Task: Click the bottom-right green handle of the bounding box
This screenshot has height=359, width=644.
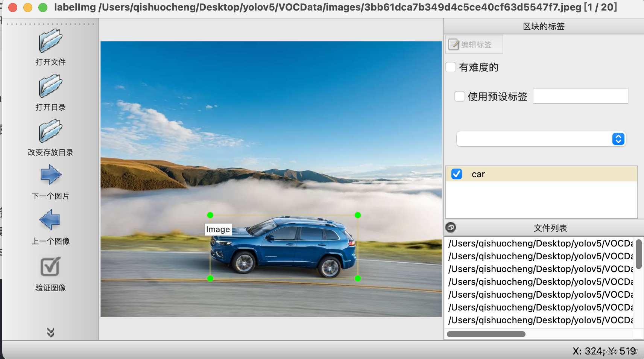Action: pos(358,278)
